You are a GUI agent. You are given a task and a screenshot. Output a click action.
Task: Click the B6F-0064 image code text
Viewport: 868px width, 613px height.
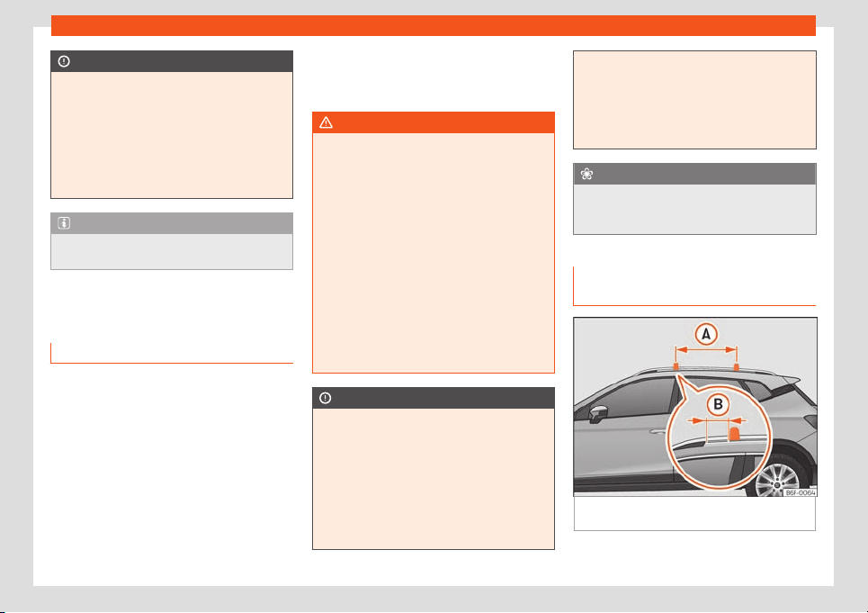[x=800, y=492]
